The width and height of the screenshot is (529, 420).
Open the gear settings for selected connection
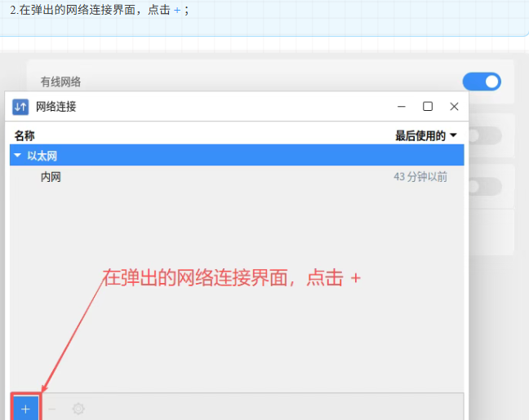click(78, 409)
